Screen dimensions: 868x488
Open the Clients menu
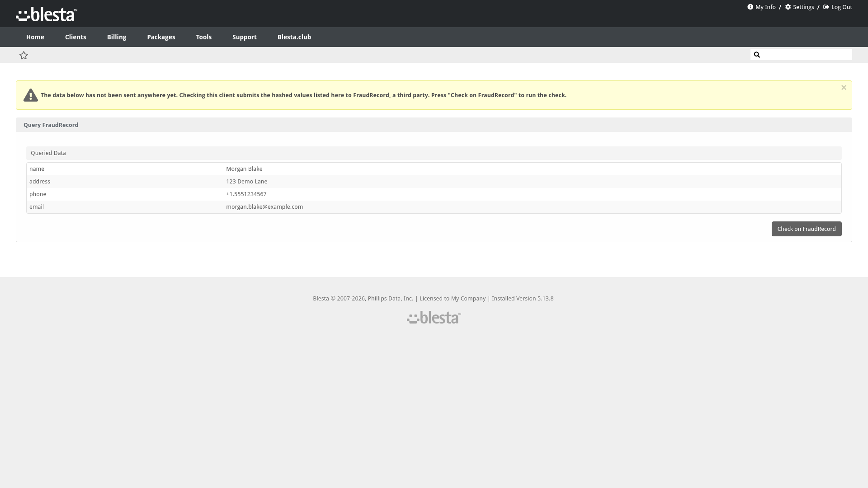(x=75, y=37)
